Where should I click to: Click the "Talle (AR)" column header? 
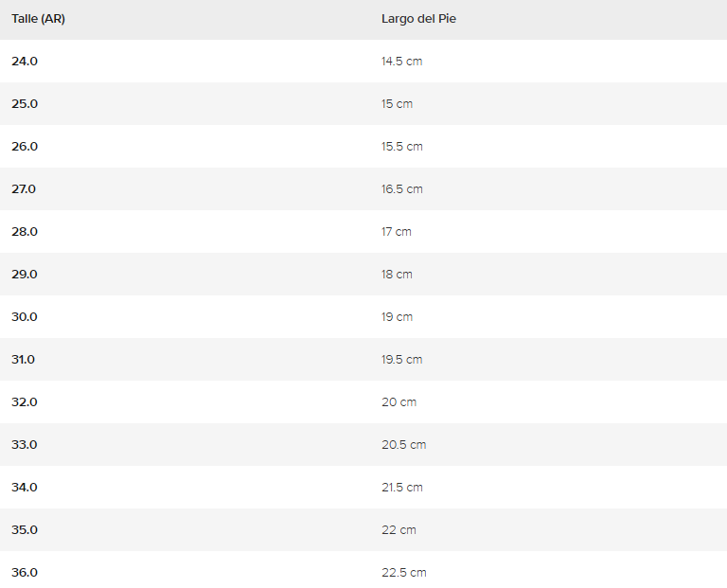[38, 19]
